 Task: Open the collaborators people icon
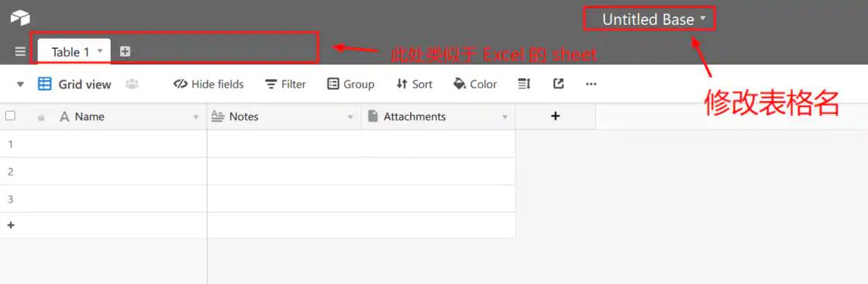[132, 85]
